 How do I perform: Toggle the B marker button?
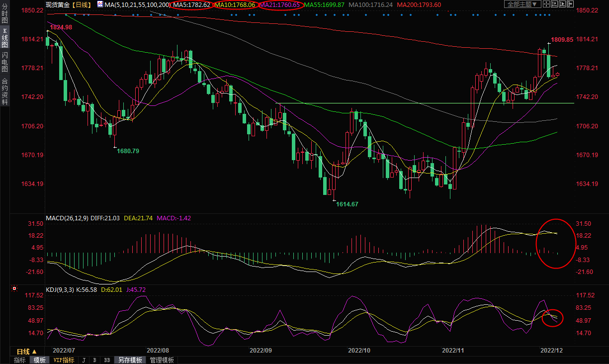(x=95, y=360)
